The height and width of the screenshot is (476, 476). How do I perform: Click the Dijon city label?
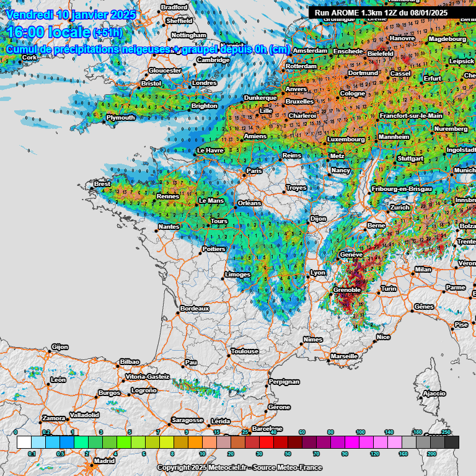point(318,219)
